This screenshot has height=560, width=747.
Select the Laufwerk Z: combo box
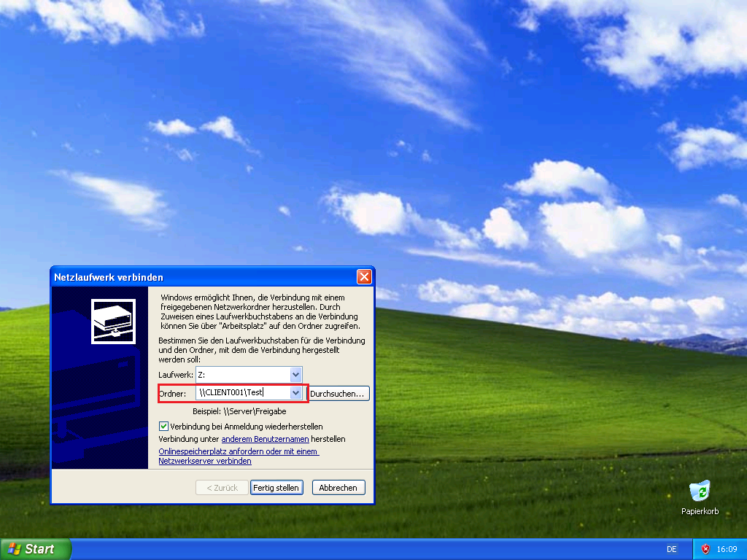(x=249, y=375)
